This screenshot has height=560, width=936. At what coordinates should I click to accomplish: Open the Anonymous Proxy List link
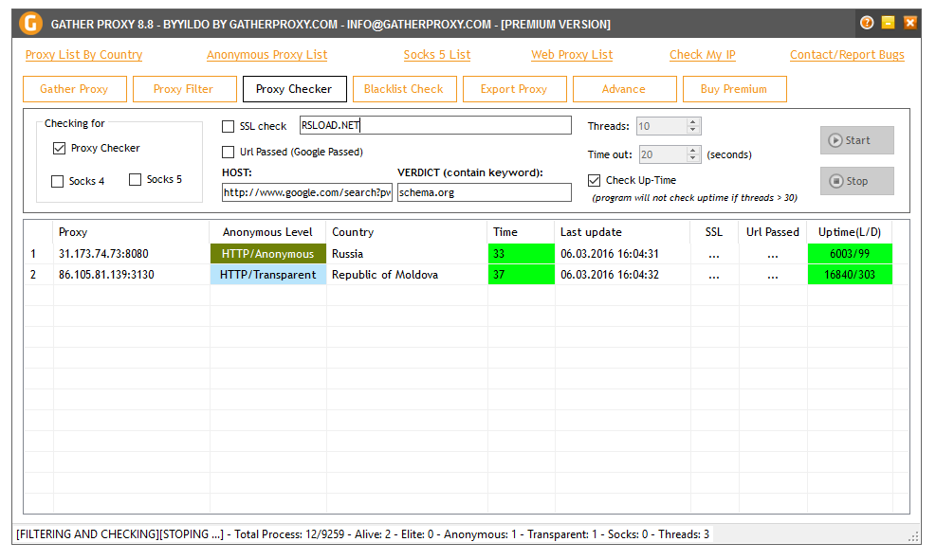coord(266,55)
